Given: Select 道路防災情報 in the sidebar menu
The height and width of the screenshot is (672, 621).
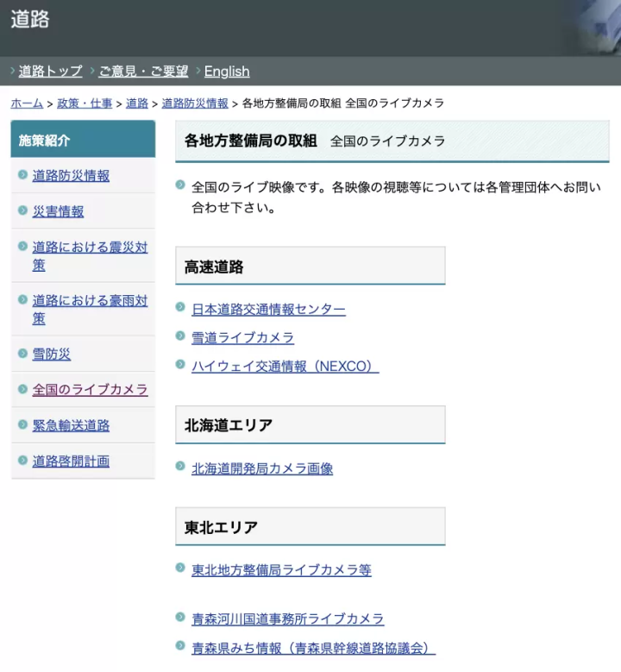Looking at the screenshot, I should [x=71, y=176].
